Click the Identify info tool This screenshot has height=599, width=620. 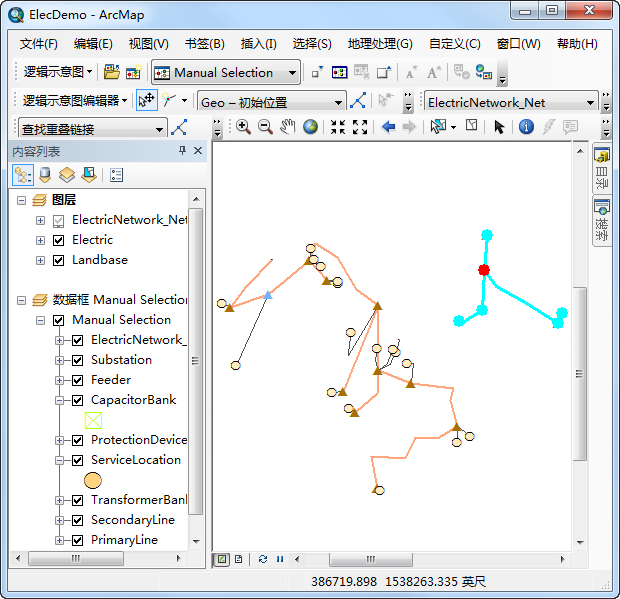tap(526, 127)
